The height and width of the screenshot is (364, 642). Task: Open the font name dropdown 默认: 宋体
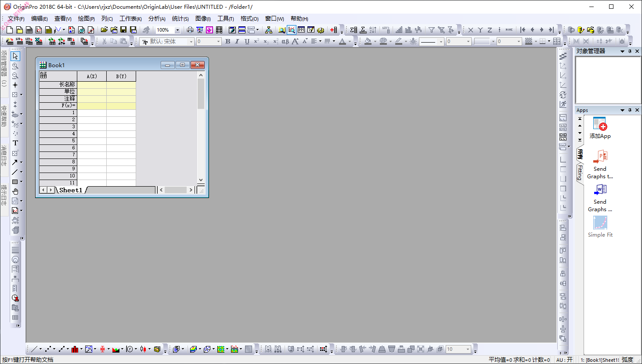coord(191,41)
